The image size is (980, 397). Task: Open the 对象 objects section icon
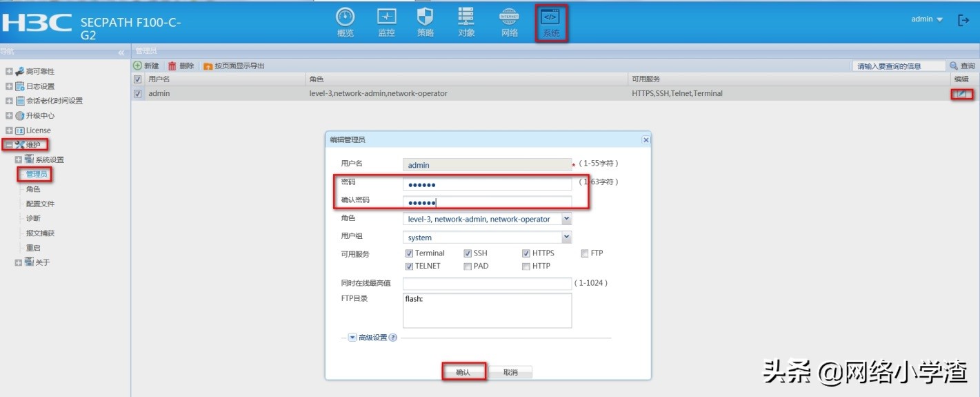tap(466, 17)
